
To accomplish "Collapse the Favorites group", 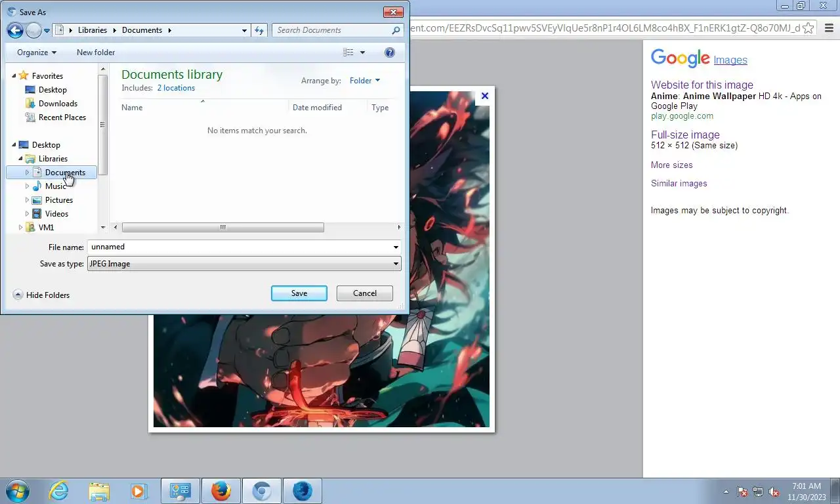I will 14,75.
